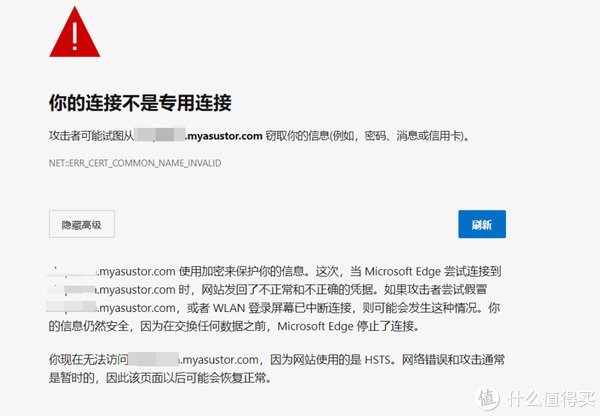600x416 pixels.
Task: Click the line containing 网站发回了不正常和不正确的凭据
Action: [267, 289]
